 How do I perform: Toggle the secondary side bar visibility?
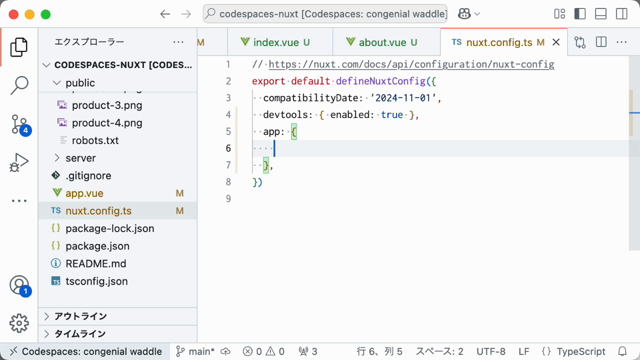pos(622,14)
